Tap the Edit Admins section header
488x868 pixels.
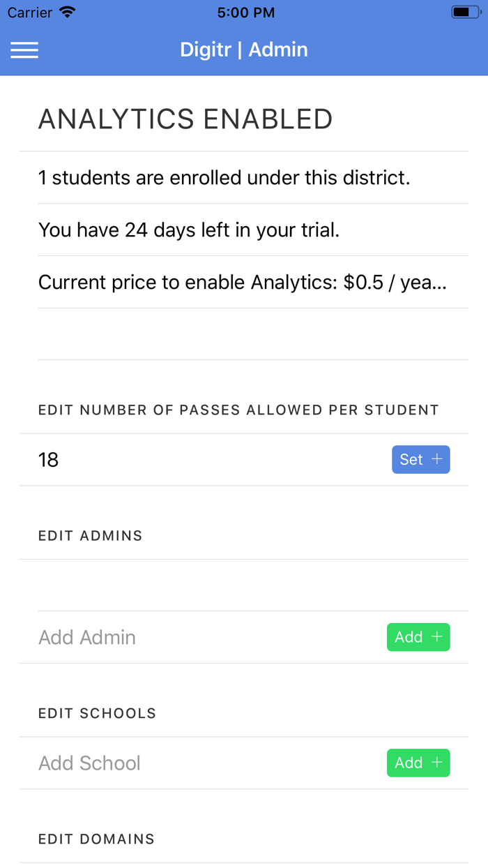pyautogui.click(x=91, y=536)
